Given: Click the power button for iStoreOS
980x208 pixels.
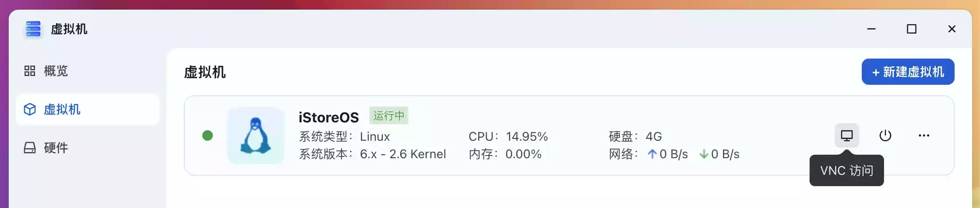Looking at the screenshot, I should tap(885, 135).
